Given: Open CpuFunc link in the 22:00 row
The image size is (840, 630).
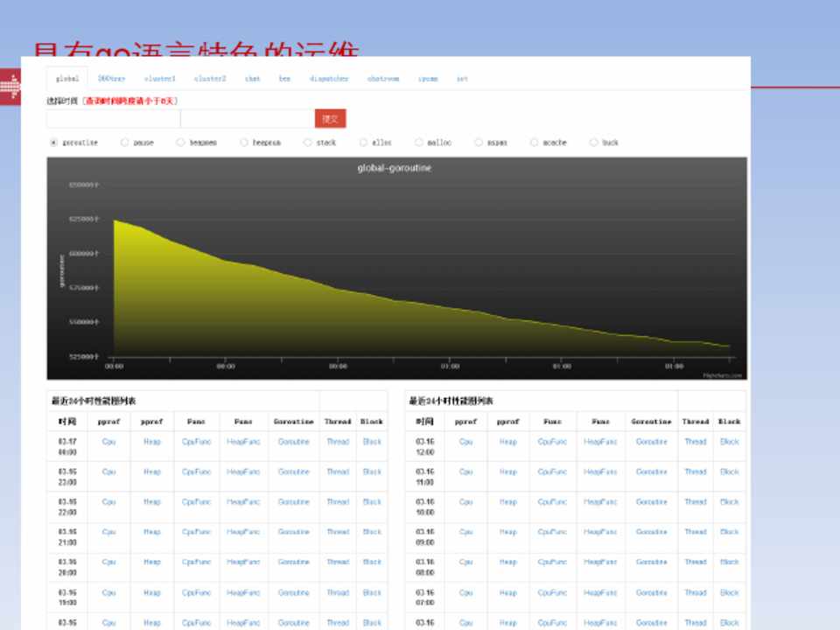Looking at the screenshot, I should [x=197, y=502].
